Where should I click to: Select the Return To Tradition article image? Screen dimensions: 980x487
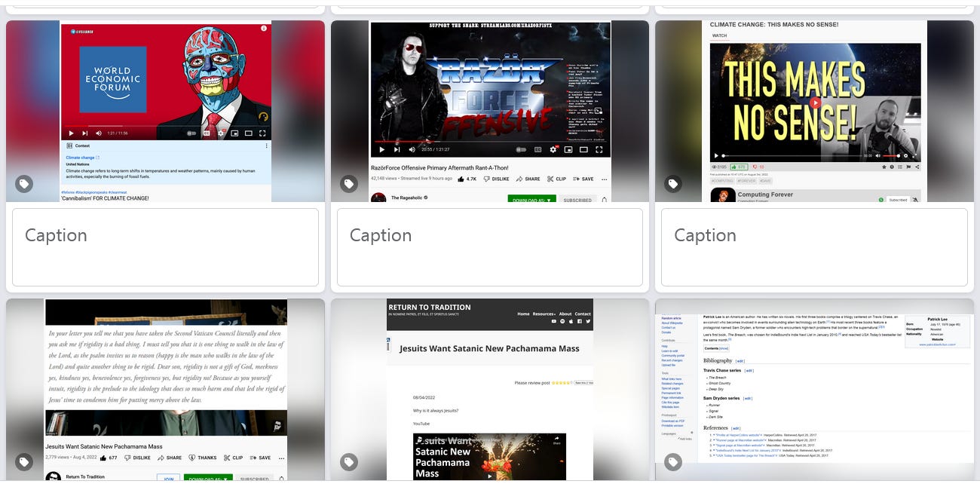point(490,390)
